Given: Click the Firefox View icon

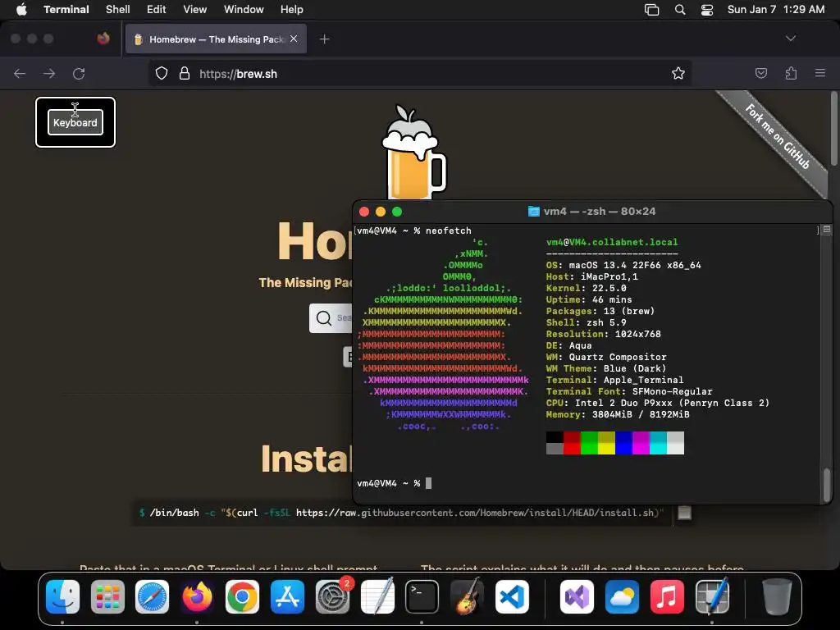Looking at the screenshot, I should (103, 39).
